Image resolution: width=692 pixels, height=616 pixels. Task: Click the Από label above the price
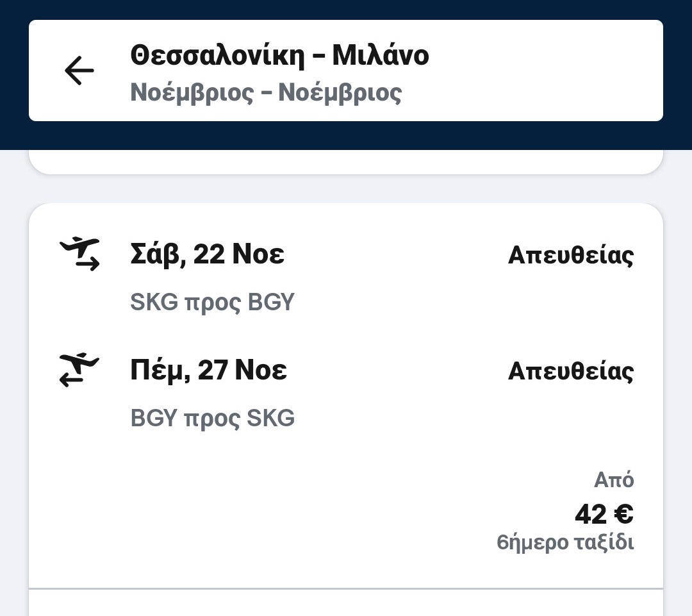click(x=613, y=479)
